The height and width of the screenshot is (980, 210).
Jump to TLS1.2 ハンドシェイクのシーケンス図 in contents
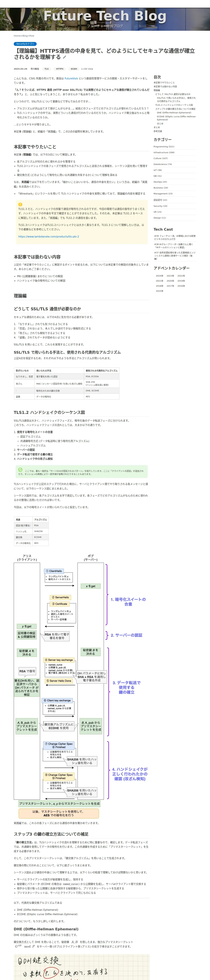pyautogui.click(x=174, y=105)
